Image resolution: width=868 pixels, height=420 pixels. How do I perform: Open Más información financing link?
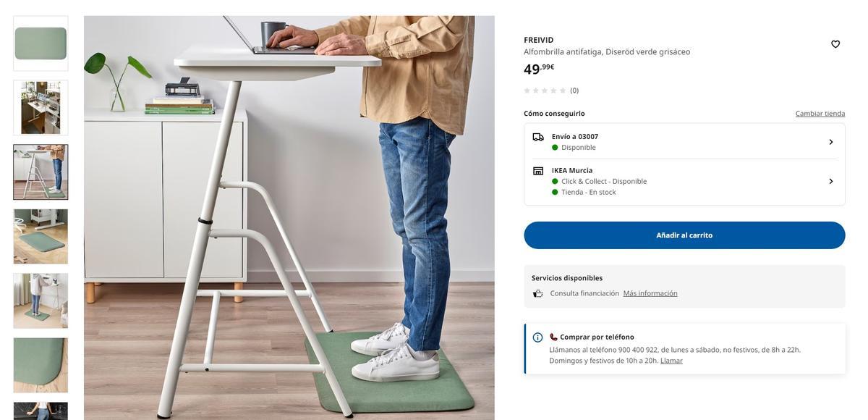(650, 293)
